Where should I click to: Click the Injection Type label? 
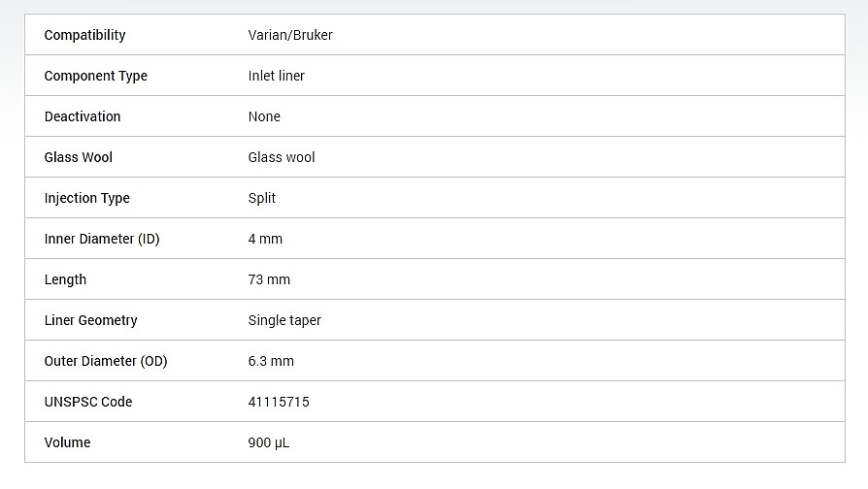click(x=87, y=199)
